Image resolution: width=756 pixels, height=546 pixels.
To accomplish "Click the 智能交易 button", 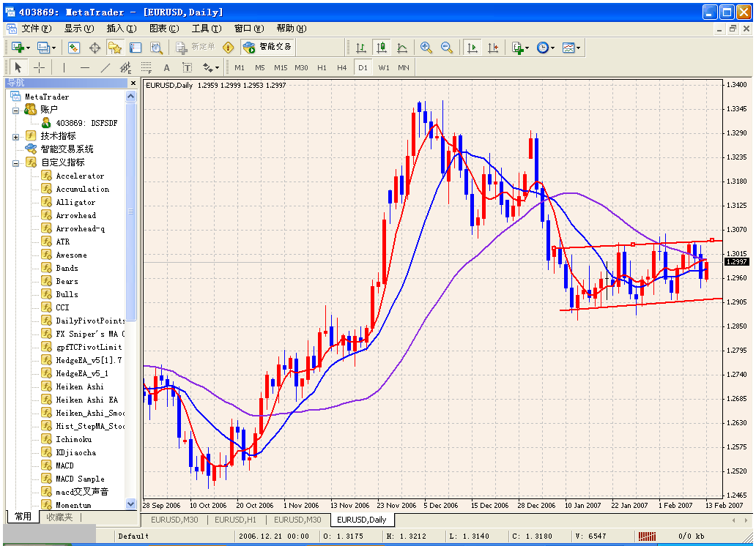I will pyautogui.click(x=268, y=48).
